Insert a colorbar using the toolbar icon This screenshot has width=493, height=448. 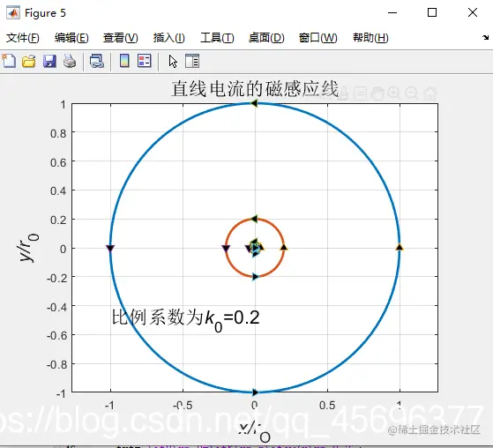pos(125,61)
